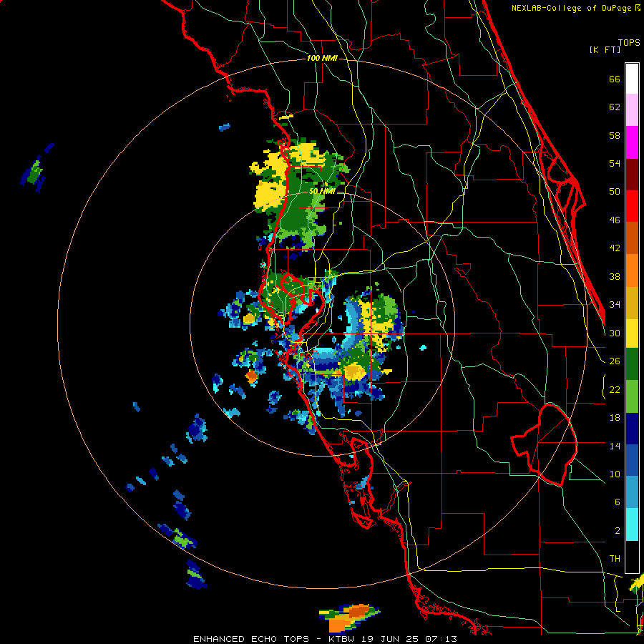
Task: Click the 34 value on the legend
Action: pyautogui.click(x=615, y=305)
